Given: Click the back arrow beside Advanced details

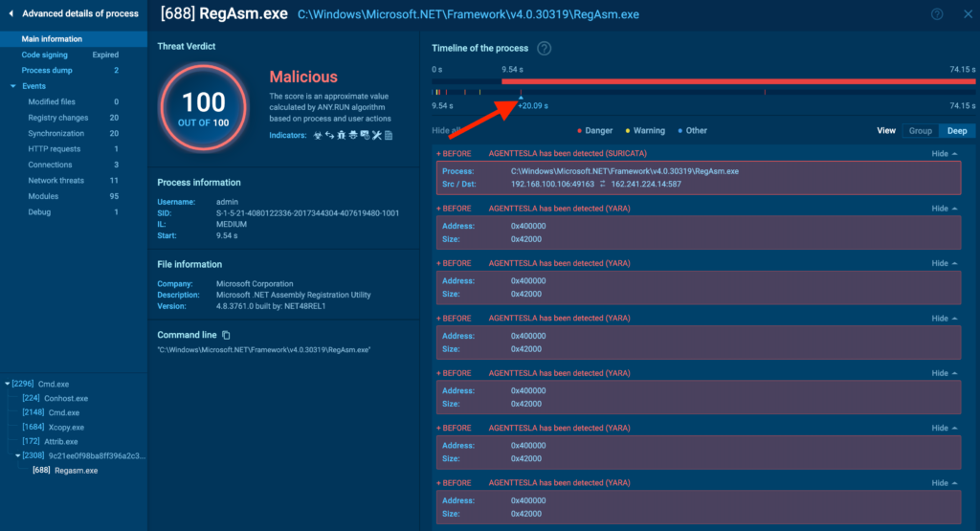Looking at the screenshot, I should coord(11,14).
